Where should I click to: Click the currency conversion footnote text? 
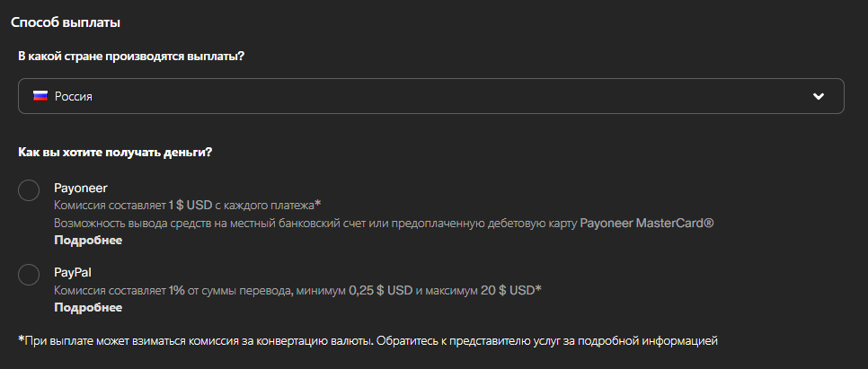coord(368,340)
